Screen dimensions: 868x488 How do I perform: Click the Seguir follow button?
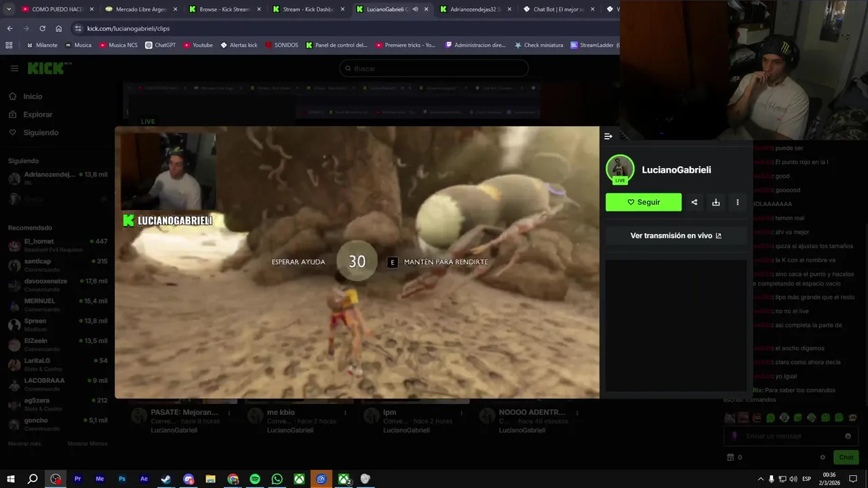coord(644,202)
